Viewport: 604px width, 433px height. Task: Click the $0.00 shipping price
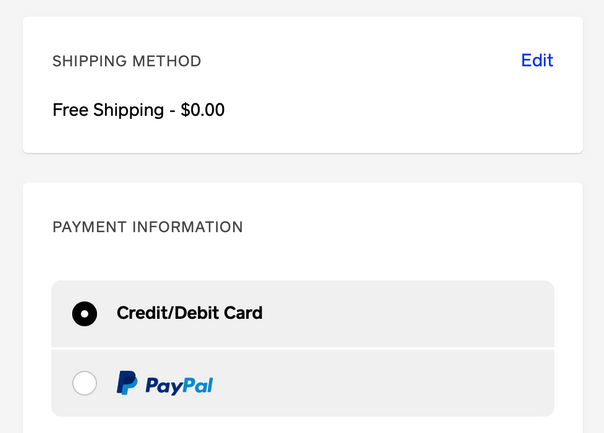tap(203, 110)
